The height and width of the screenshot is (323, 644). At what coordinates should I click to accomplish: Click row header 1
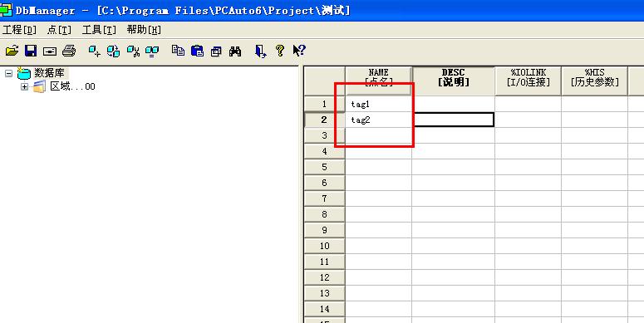point(324,105)
